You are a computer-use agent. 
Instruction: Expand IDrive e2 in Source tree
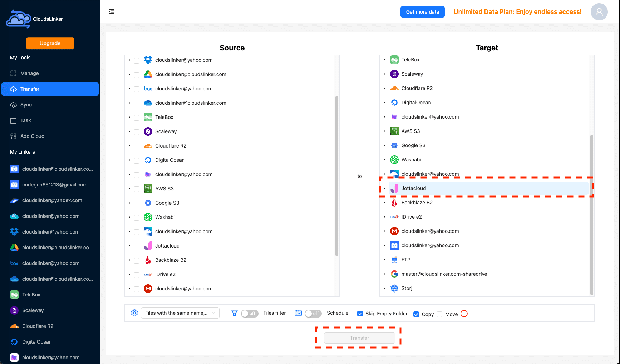(129, 274)
